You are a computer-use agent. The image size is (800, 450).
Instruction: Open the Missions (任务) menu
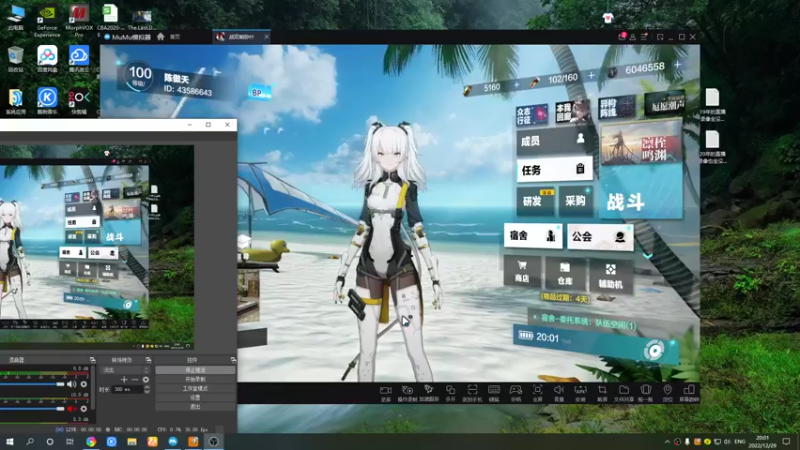point(555,170)
